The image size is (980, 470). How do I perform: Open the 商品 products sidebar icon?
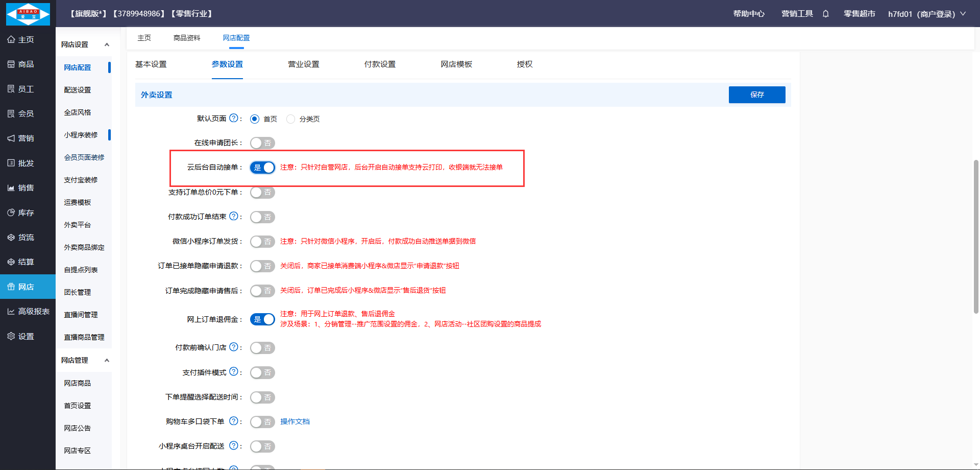11,64
